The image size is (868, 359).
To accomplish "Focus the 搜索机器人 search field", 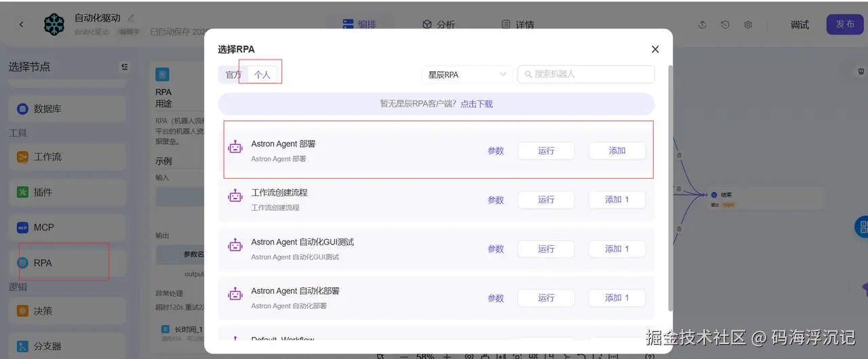I will pyautogui.click(x=586, y=75).
